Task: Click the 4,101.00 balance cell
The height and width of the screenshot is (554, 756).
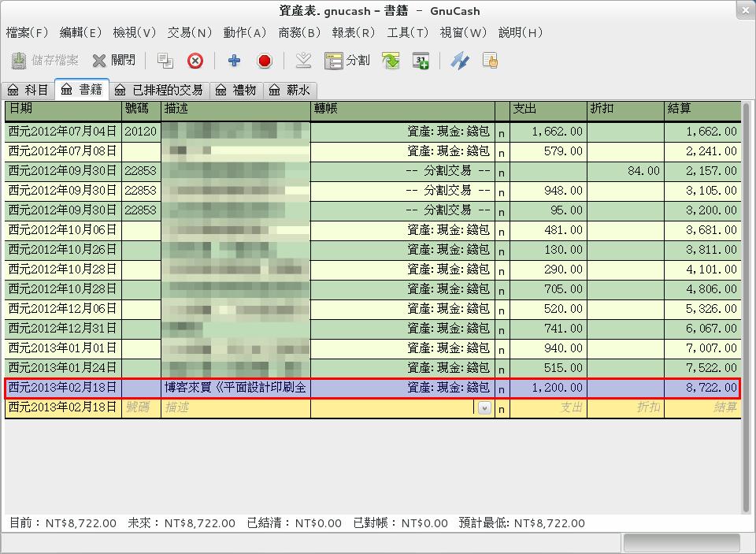Action: pos(702,270)
